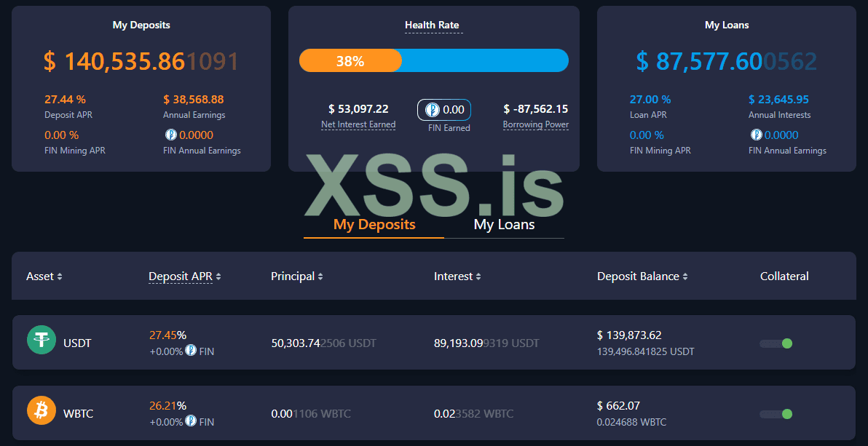Click the 0.024688 WBTC amount
The height and width of the screenshot is (446, 868).
click(631, 422)
